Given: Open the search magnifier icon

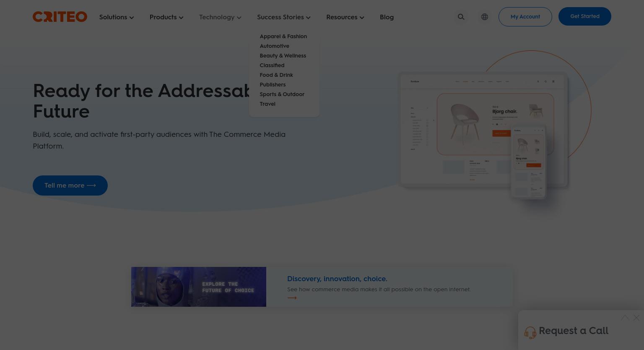Looking at the screenshot, I should [461, 17].
